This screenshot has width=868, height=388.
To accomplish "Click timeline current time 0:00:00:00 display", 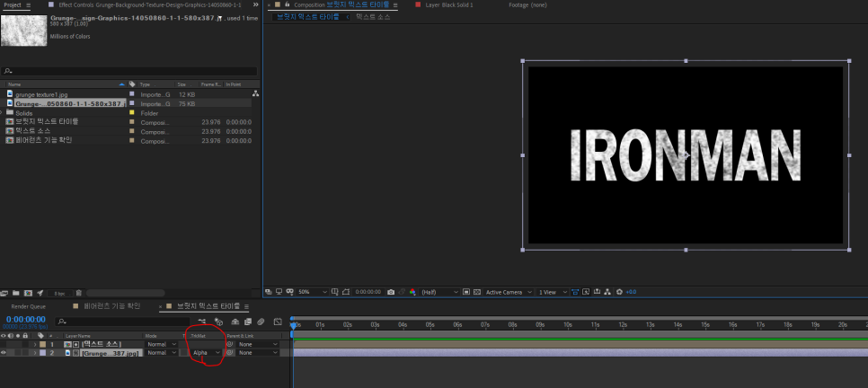I will point(25,320).
